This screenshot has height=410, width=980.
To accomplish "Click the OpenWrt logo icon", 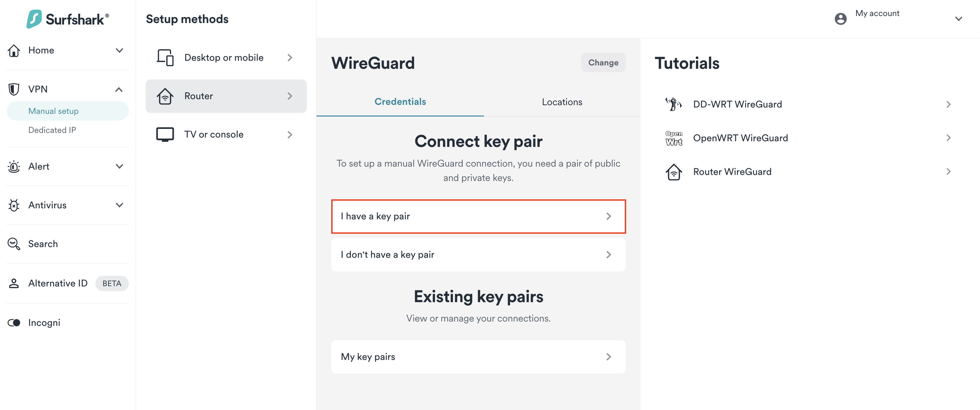I will pyautogui.click(x=673, y=138).
